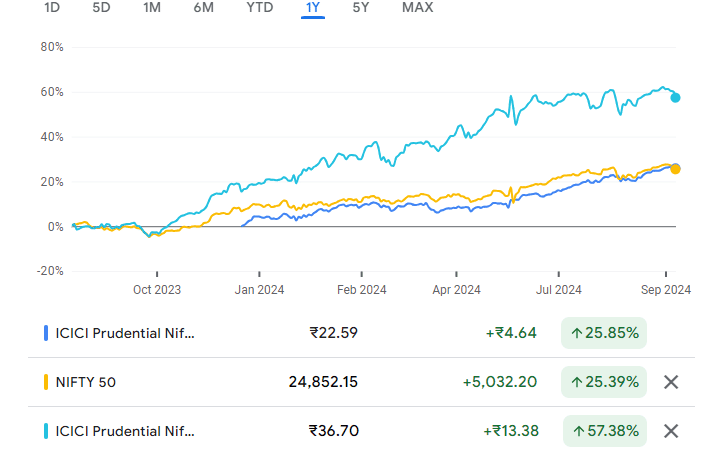This screenshot has height=454, width=709.
Task: Choose the YTD time range
Action: [x=260, y=8]
